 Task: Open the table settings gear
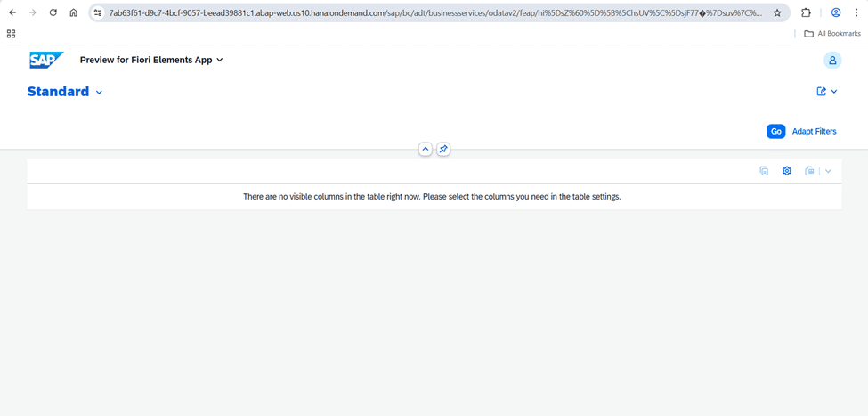tap(787, 171)
